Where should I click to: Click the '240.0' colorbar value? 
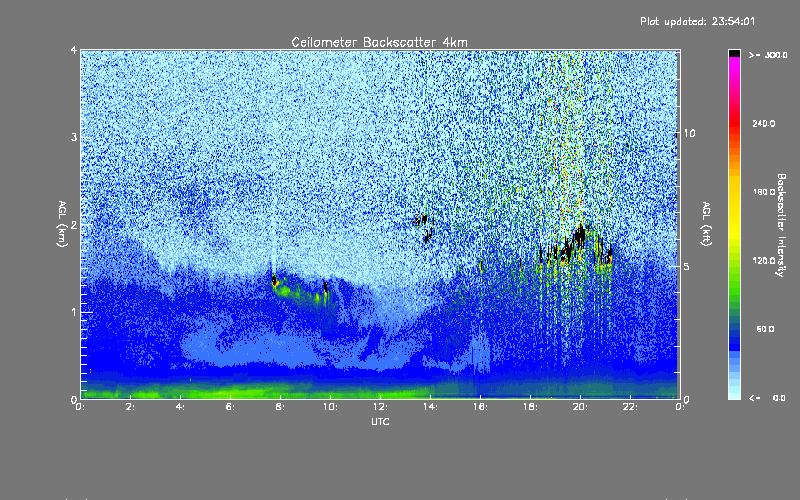click(x=764, y=124)
